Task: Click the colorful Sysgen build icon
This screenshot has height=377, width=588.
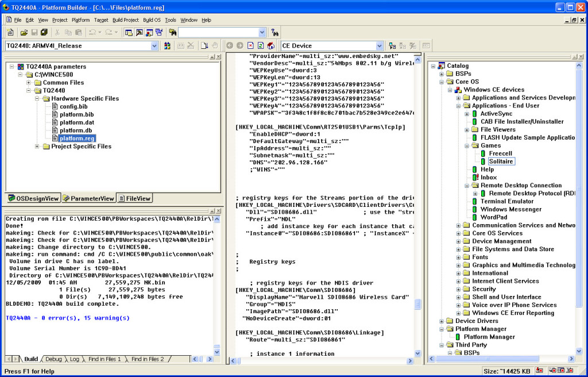Action: click(167, 46)
